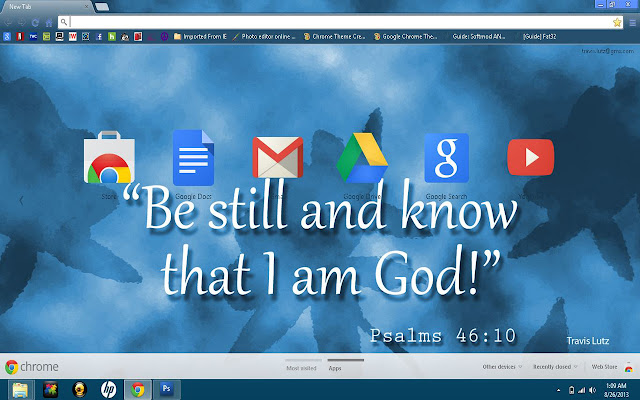Open the Gmail app icon
Screen dimensions: 640x400
click(278, 158)
